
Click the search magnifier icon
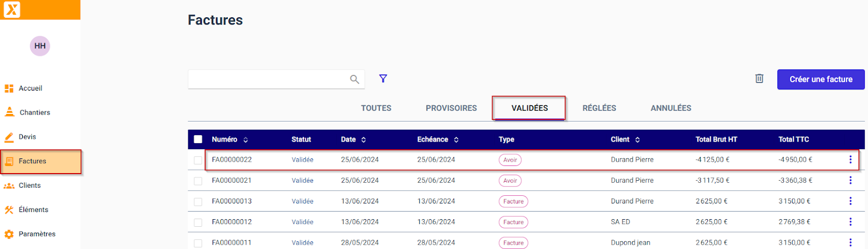coord(354,79)
